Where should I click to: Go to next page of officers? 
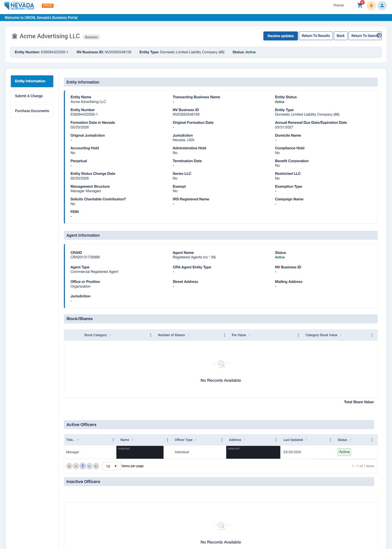[90, 466]
